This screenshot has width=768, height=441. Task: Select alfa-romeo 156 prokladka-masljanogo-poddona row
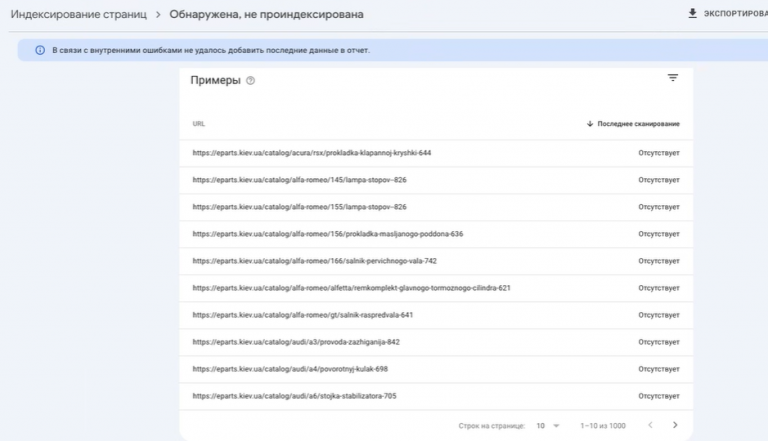[x=436, y=234]
